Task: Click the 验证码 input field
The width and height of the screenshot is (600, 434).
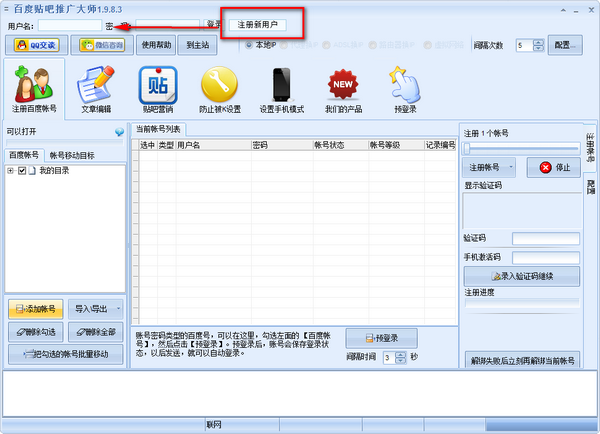Action: [545, 238]
